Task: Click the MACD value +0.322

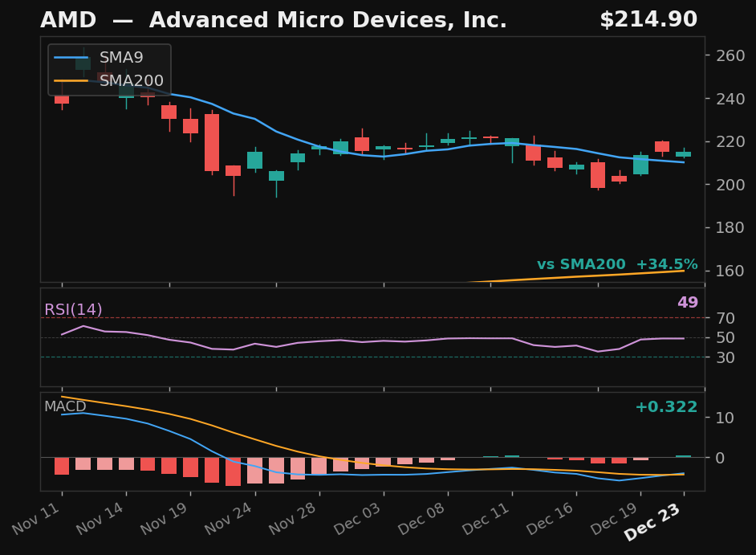Action: tap(666, 407)
